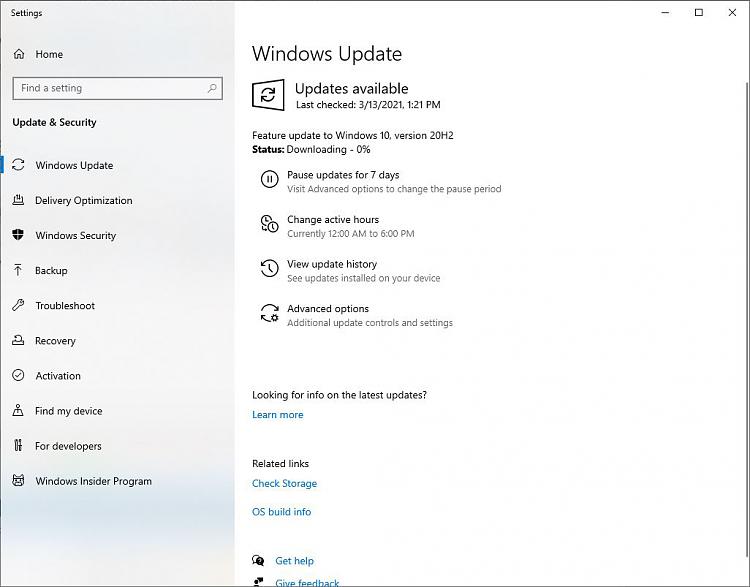Click the Give feedback person icon
This screenshot has height=587, width=750.
258,582
